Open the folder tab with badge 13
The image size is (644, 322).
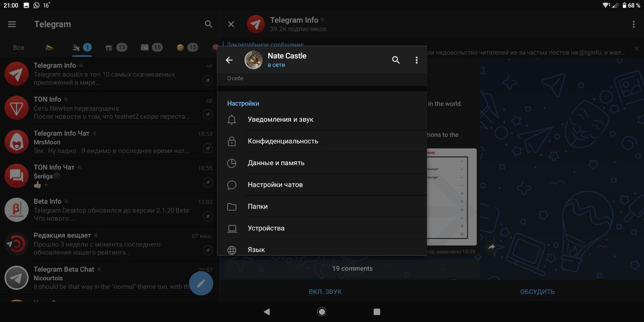click(116, 47)
